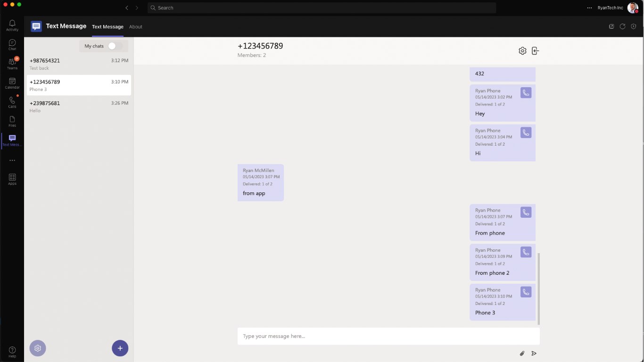Click the message list scrollbar
The width and height of the screenshot is (644, 362).
point(538,288)
